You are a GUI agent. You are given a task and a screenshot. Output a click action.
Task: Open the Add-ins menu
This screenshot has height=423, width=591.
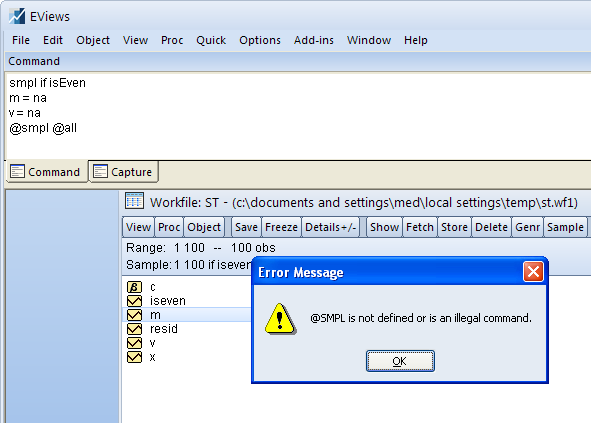click(x=314, y=40)
